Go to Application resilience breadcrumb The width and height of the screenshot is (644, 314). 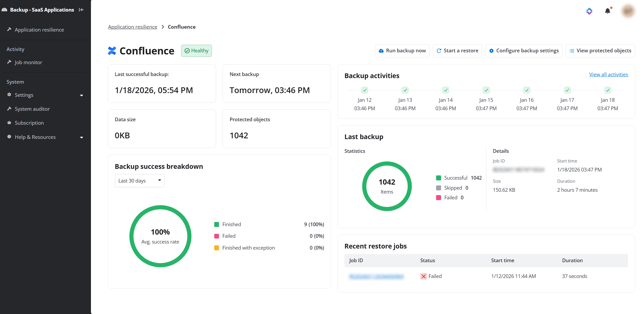pyautogui.click(x=132, y=27)
